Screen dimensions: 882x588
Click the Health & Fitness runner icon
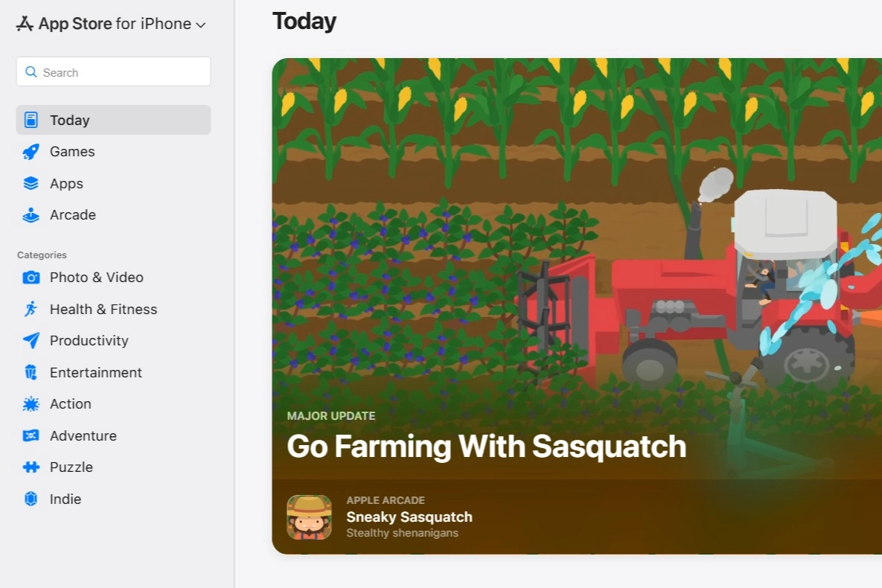[x=31, y=309]
